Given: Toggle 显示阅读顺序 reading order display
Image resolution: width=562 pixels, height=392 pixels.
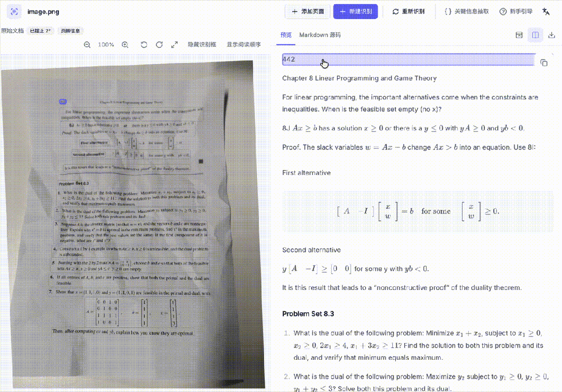Looking at the screenshot, I should point(244,45).
